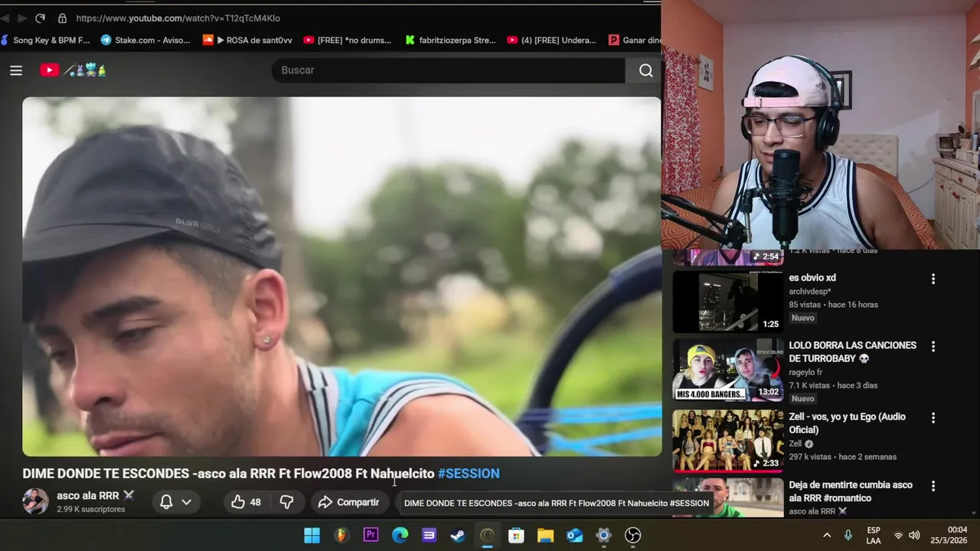The height and width of the screenshot is (551, 980).
Task: Click the #SESSION hashtag link
Action: coord(469,474)
